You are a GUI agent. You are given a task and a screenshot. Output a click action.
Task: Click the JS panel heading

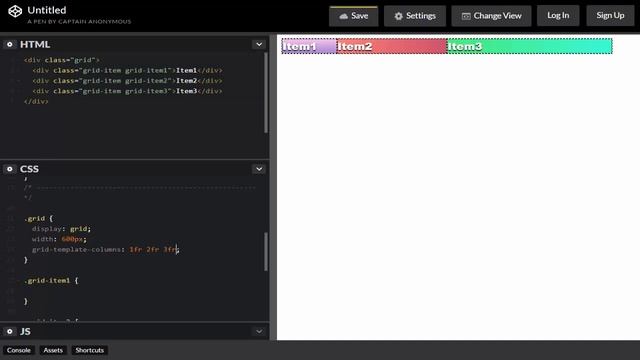pyautogui.click(x=25, y=331)
